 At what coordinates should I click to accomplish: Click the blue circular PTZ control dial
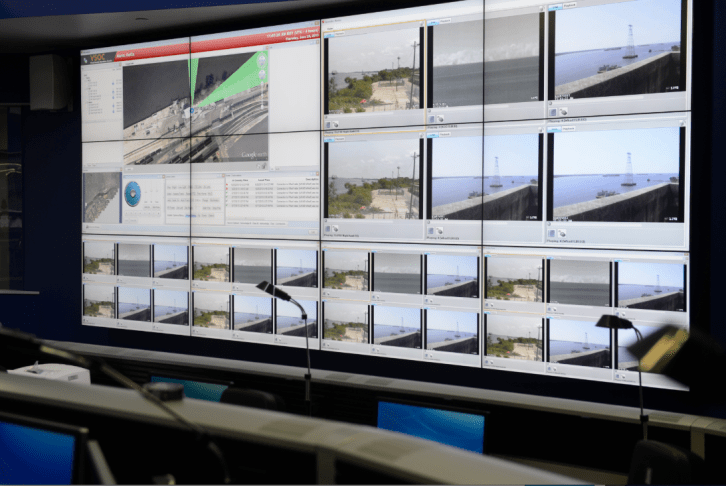(133, 194)
